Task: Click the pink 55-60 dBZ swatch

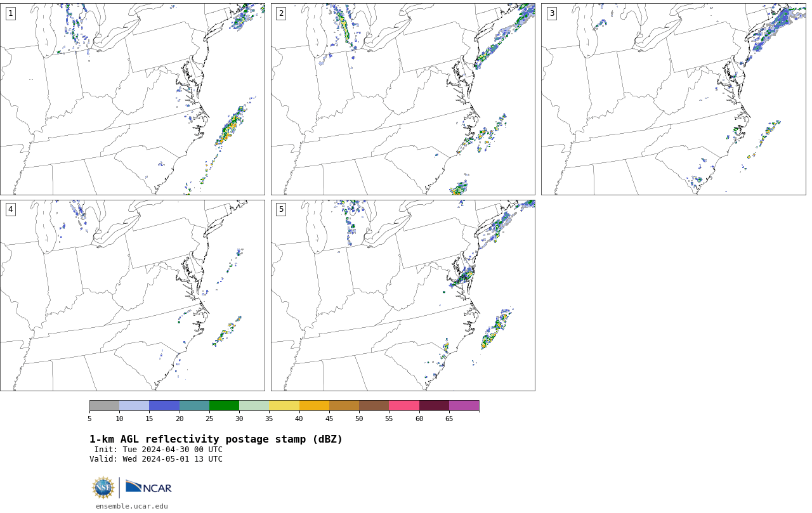Action: point(404,406)
